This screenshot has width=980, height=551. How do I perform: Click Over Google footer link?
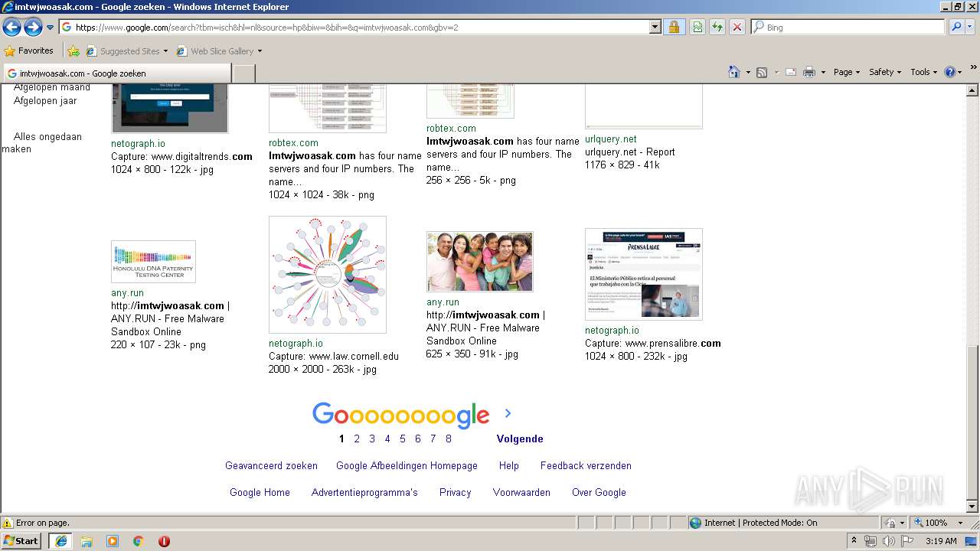[599, 492]
